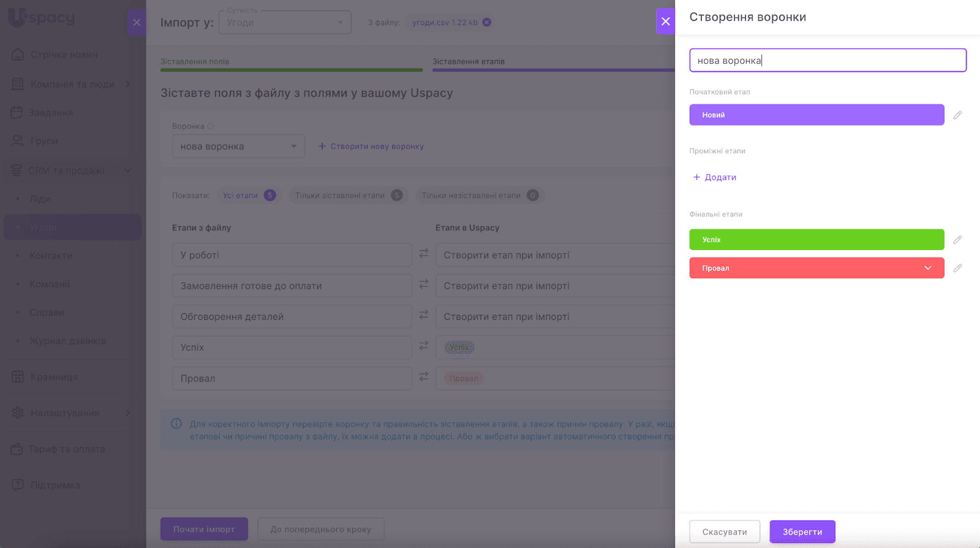The height and width of the screenshot is (548, 980).
Task: Click the Групи sidebar icon
Action: pos(18,140)
